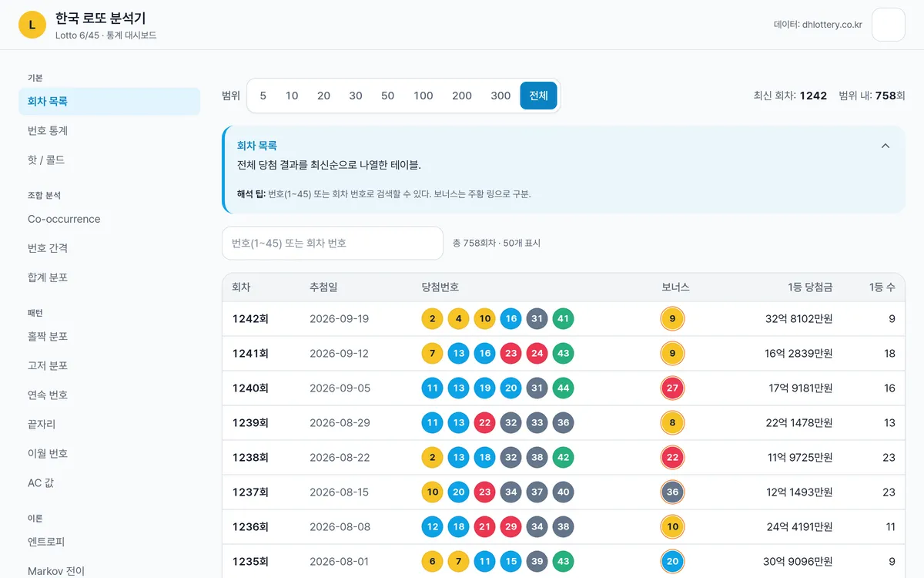This screenshot has height=578, width=924.
Task: Open Markov 전이 in the sidebar
Action: (109, 571)
